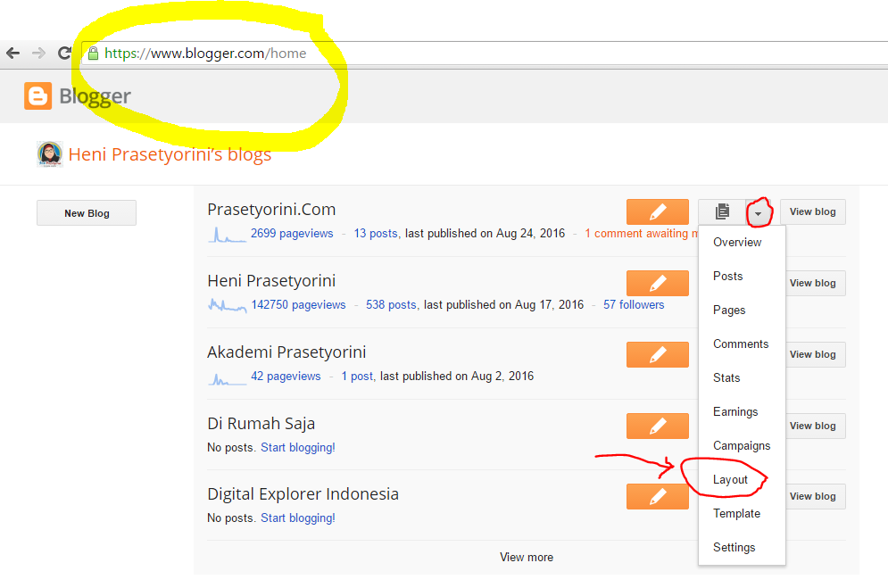Viewport: 888px width, 588px height.
Task: Click the 13 posts link
Action: [x=376, y=233]
